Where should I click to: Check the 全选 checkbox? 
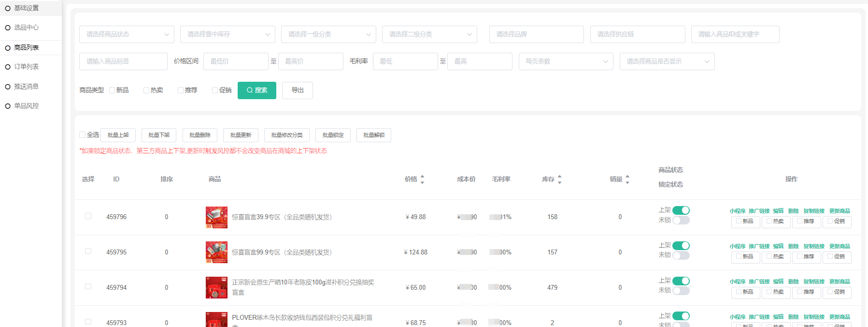83,135
